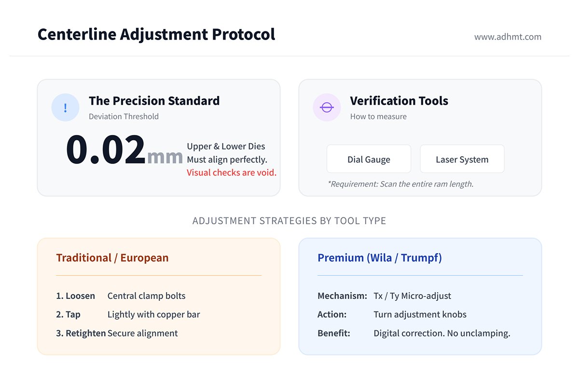Screen dimensions: 579x392
Task: Click the blue exclamation mark icon
Action: point(65,107)
